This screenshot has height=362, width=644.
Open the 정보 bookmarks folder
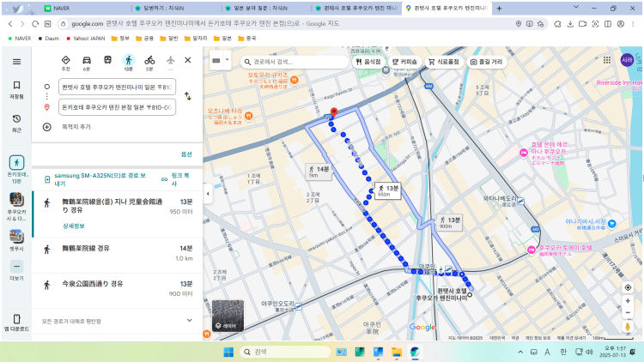(120, 38)
